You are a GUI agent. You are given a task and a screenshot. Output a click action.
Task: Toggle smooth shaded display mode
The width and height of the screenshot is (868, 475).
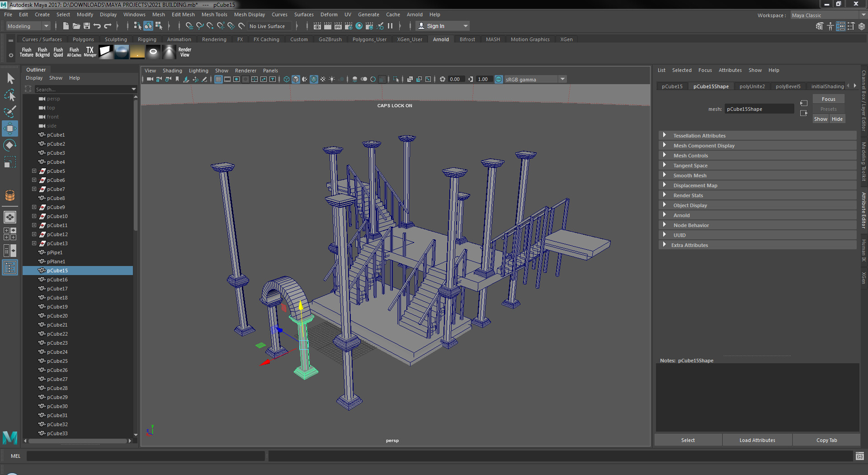point(296,79)
